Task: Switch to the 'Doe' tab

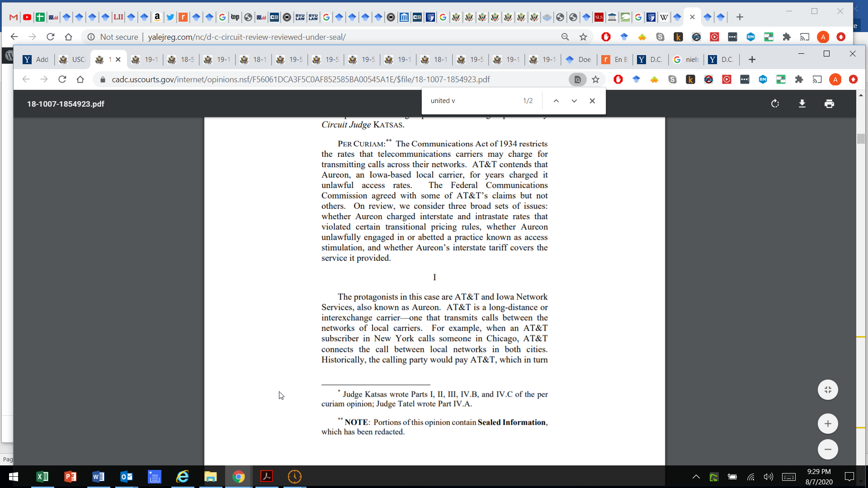Action: click(579, 60)
